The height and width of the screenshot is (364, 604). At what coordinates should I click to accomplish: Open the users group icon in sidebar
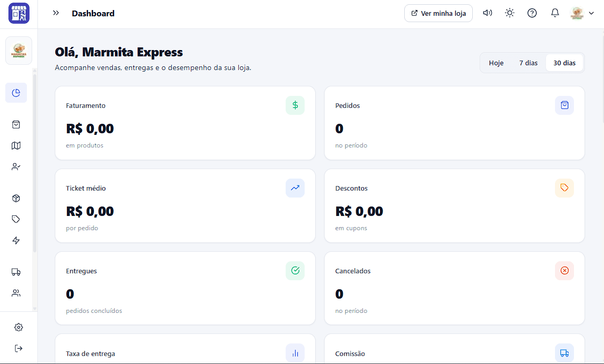point(16,293)
